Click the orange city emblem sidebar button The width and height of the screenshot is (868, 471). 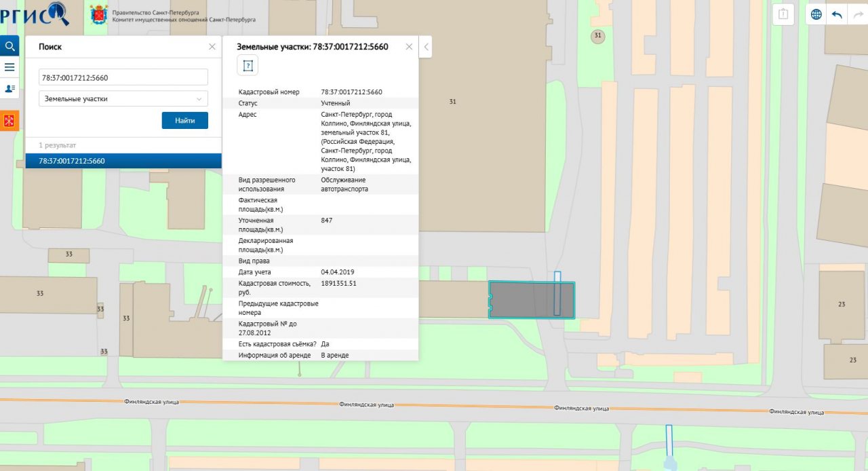coord(9,121)
